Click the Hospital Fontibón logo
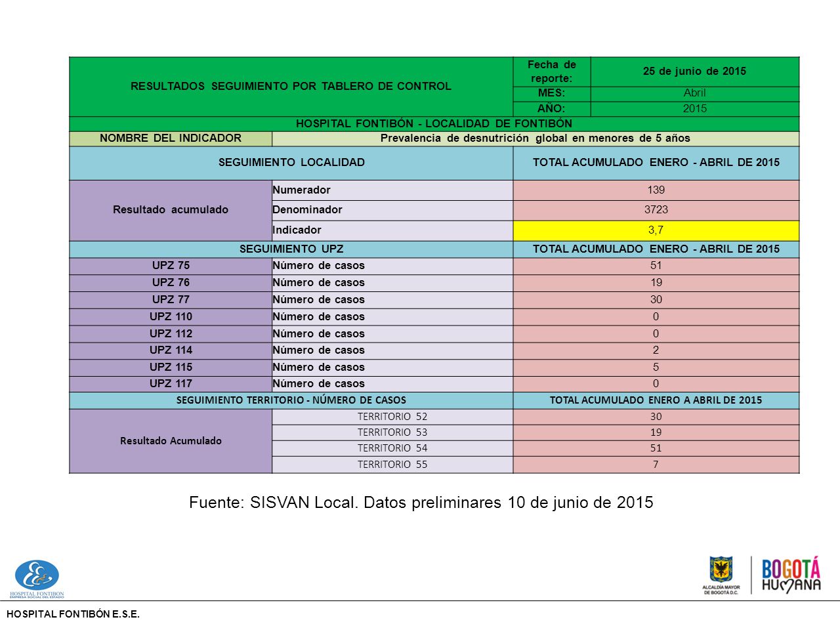This screenshot has height=630, width=840. tap(37, 579)
